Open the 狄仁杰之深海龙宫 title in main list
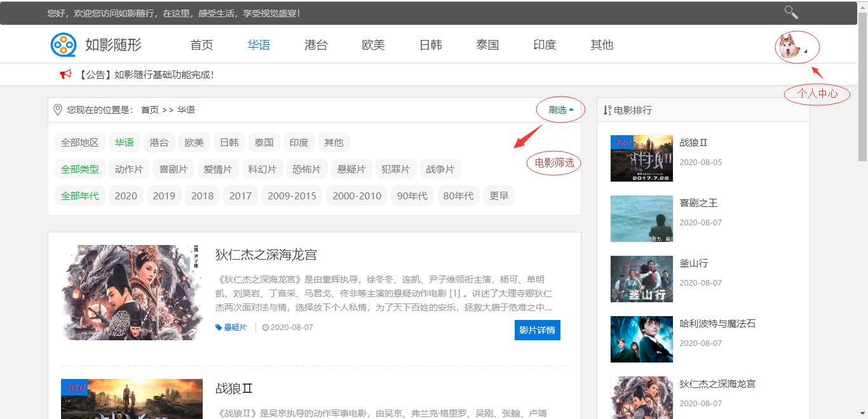Screen dimensions: 868x419 pos(266,255)
